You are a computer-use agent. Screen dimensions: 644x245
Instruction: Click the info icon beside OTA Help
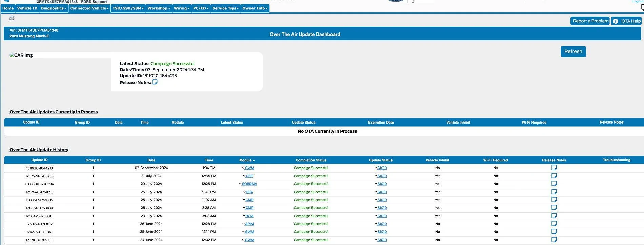(x=616, y=21)
